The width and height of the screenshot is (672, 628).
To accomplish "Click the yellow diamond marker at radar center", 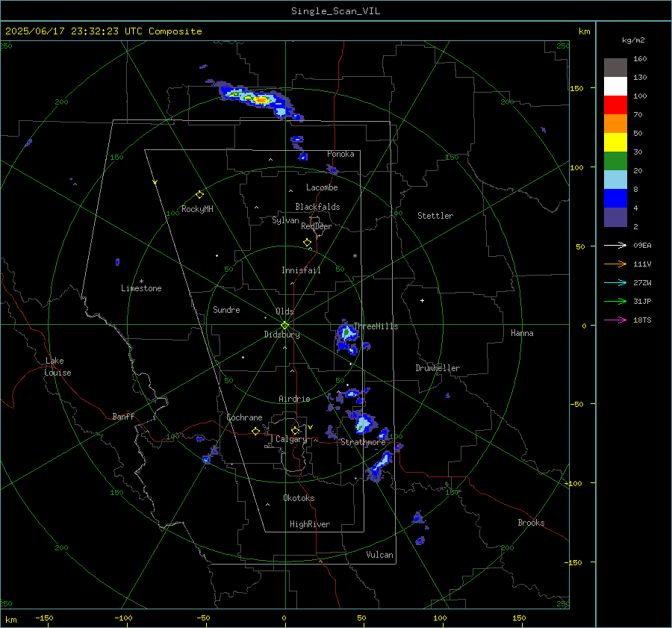I will pos(285,325).
